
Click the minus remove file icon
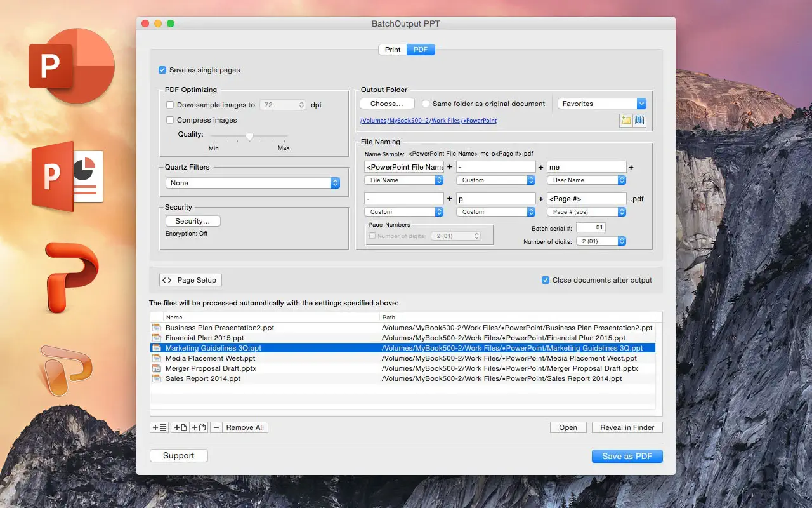coord(217,427)
